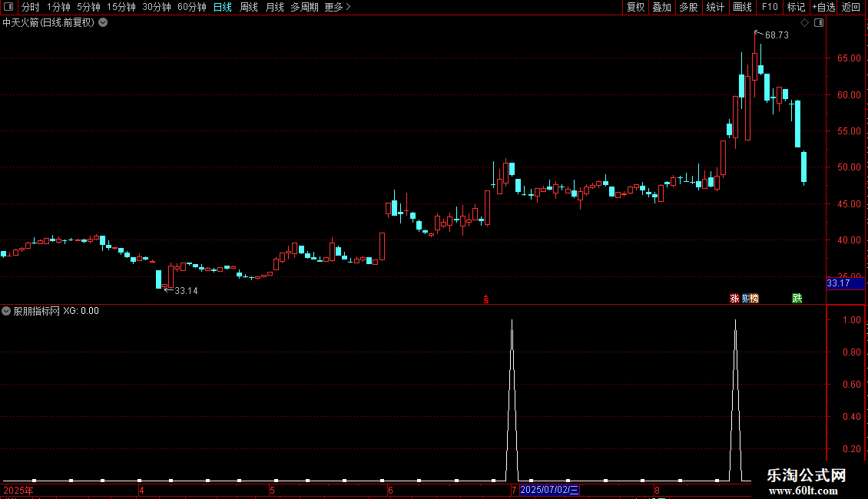Click month 4 on time axis
This screenshot has width=868, height=499.
click(141, 490)
